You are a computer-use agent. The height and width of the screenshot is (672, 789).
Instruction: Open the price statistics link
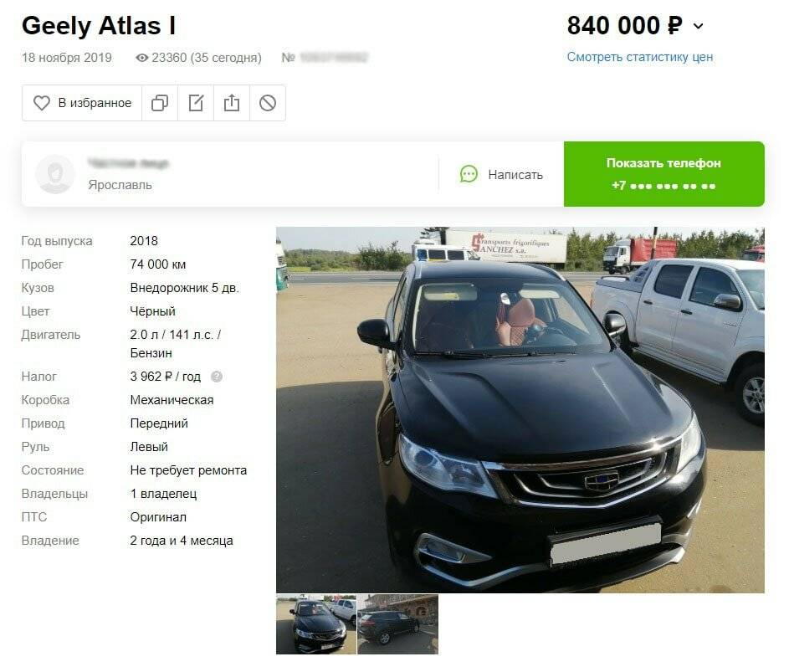coord(639,57)
